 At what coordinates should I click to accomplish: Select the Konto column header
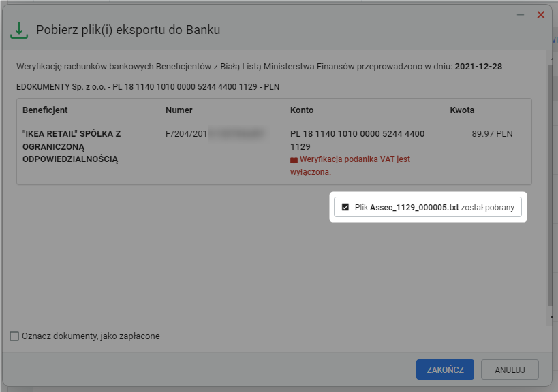pyautogui.click(x=302, y=110)
